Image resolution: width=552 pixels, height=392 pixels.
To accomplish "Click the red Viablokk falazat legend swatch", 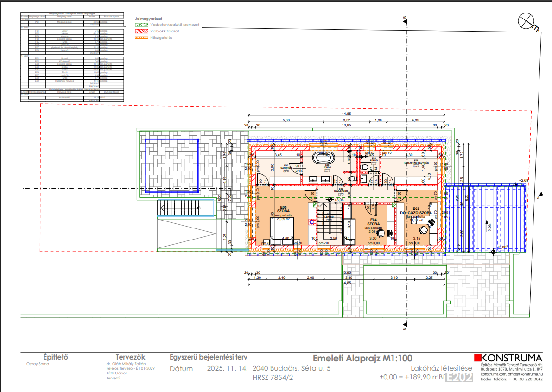I will 141,31.
